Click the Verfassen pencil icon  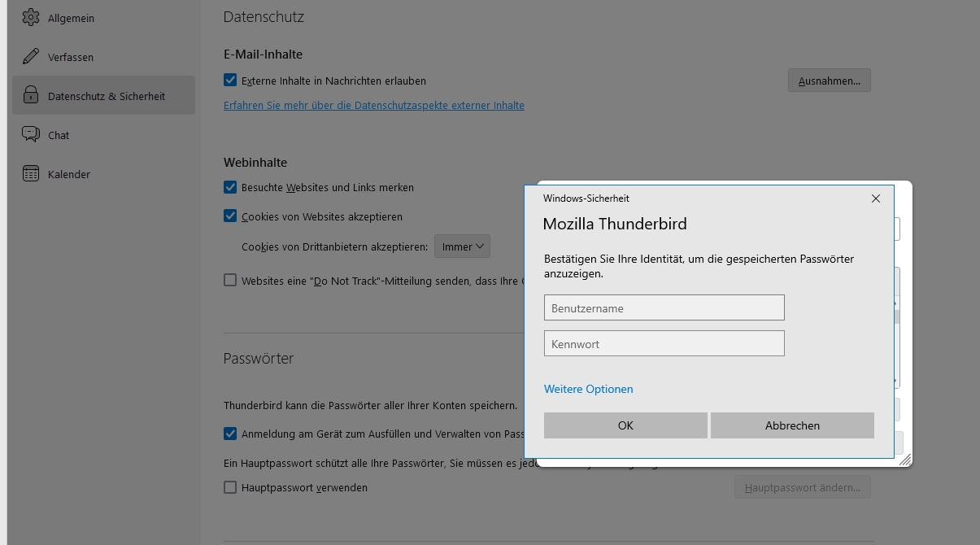[x=31, y=57]
